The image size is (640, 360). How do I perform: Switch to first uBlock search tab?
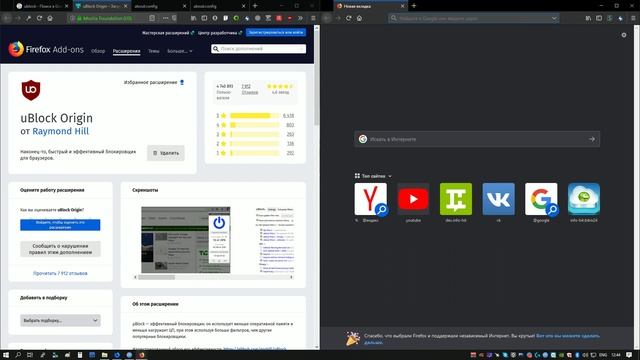[x=42, y=6]
